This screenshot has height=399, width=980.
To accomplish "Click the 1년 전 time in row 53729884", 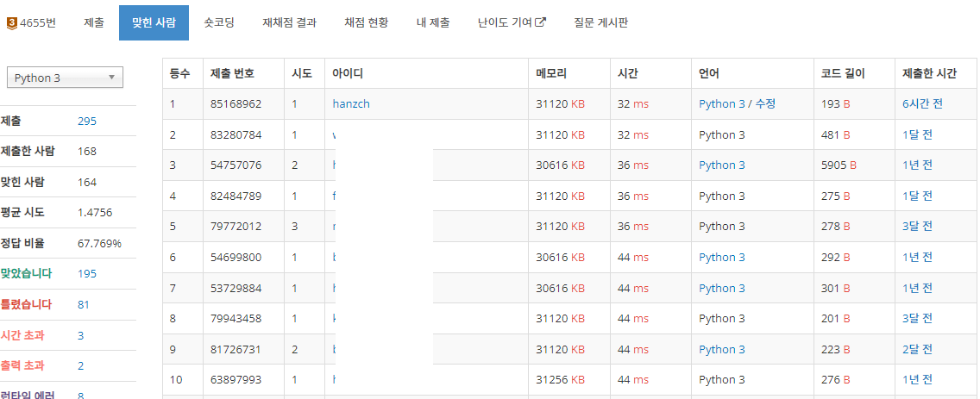I will tap(918, 288).
